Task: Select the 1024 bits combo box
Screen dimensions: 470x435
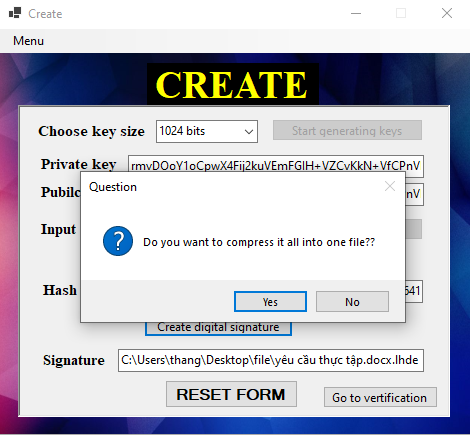Action: tap(207, 131)
